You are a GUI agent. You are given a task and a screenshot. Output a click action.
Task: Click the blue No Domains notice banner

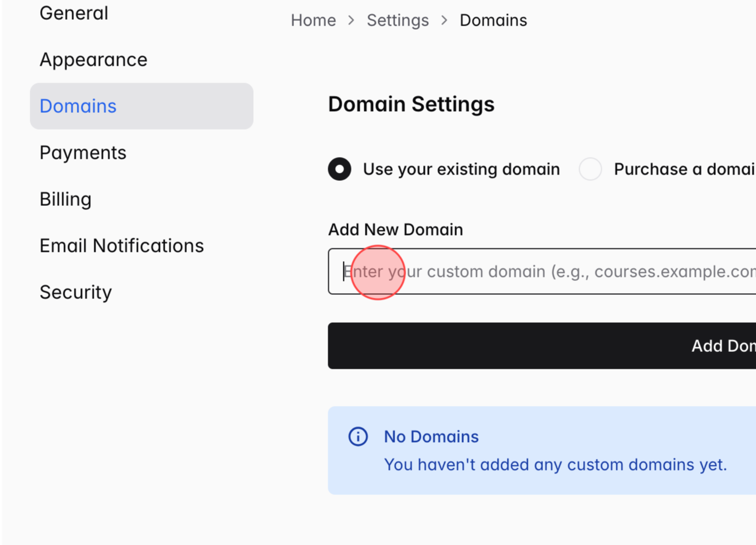point(541,450)
